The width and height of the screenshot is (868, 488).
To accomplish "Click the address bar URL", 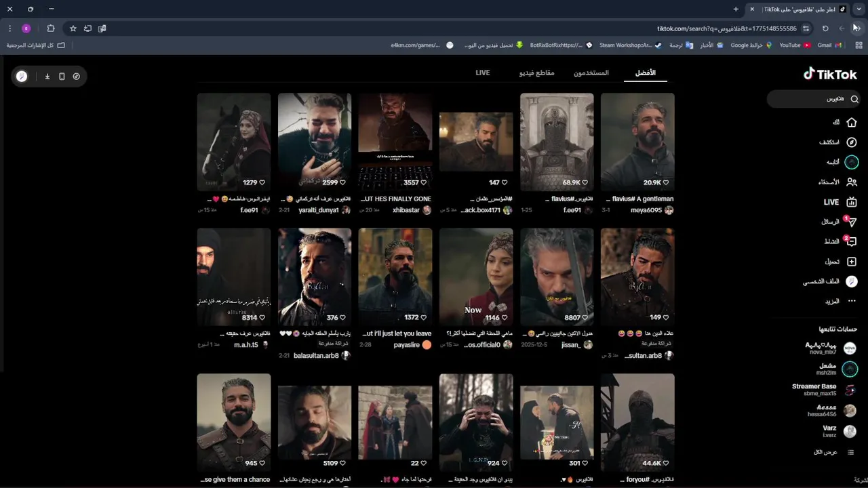I will [x=727, y=28].
